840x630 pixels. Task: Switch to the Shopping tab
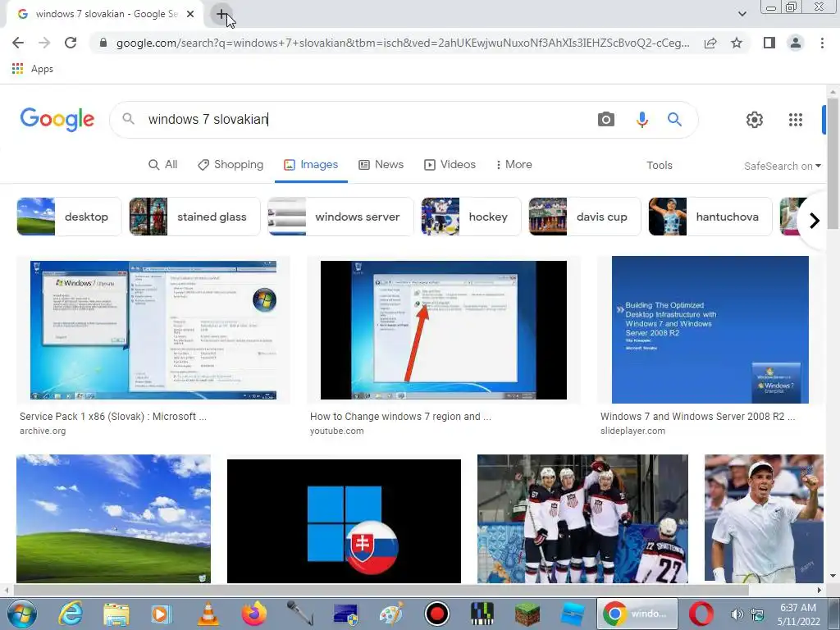click(231, 164)
